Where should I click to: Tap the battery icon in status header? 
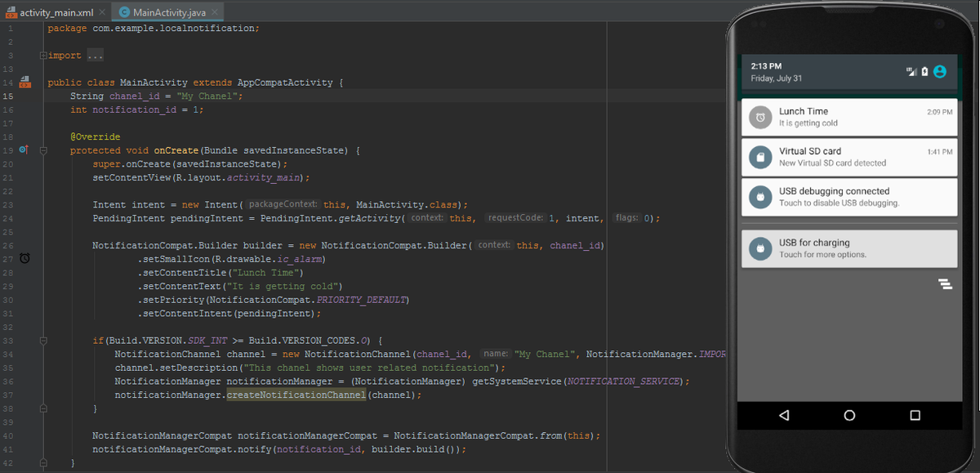point(924,71)
